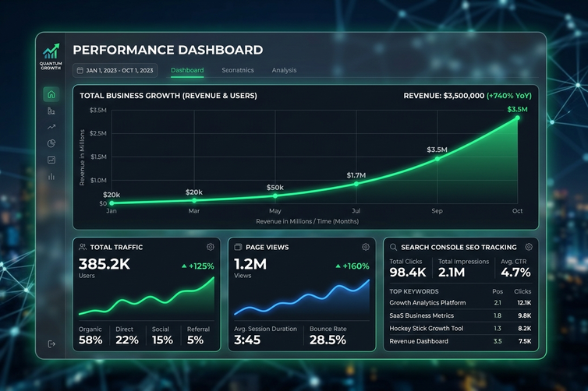The height and width of the screenshot is (391, 588).
Task: Click the Total Business Growth chart title
Action: (168, 96)
